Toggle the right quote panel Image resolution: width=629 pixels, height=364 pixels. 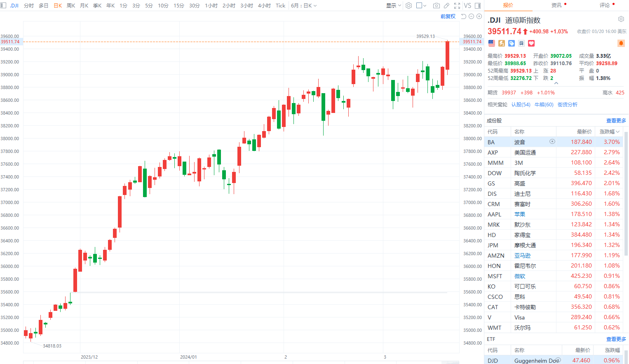[x=478, y=6]
